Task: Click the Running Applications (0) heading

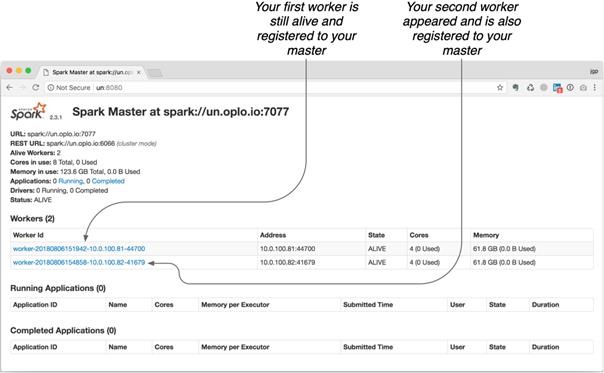Action: tap(58, 288)
